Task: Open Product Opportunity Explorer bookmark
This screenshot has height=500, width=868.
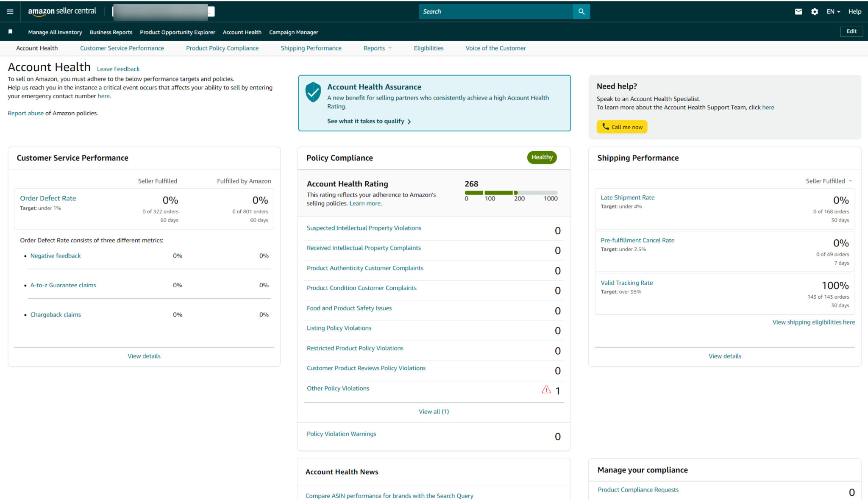Action: [x=178, y=32]
